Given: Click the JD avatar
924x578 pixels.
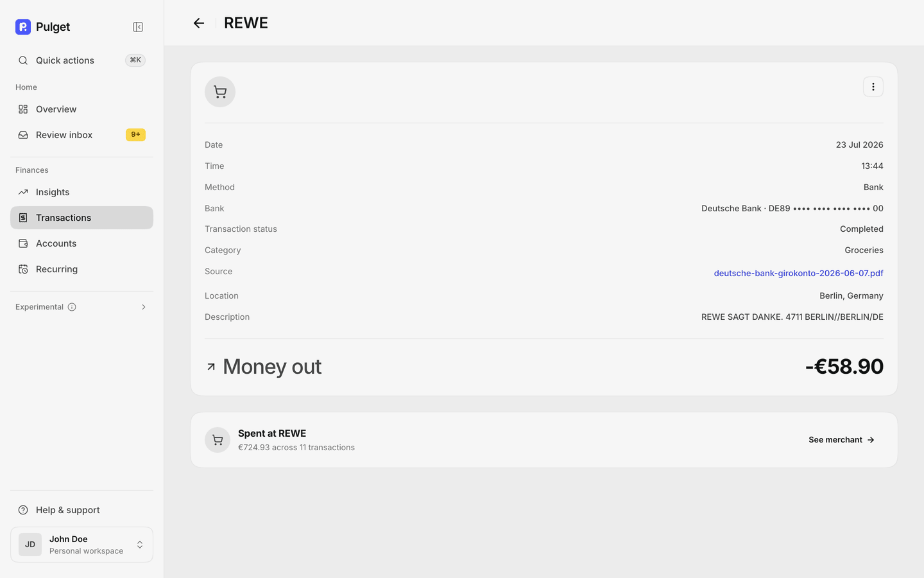Looking at the screenshot, I should coord(30,545).
